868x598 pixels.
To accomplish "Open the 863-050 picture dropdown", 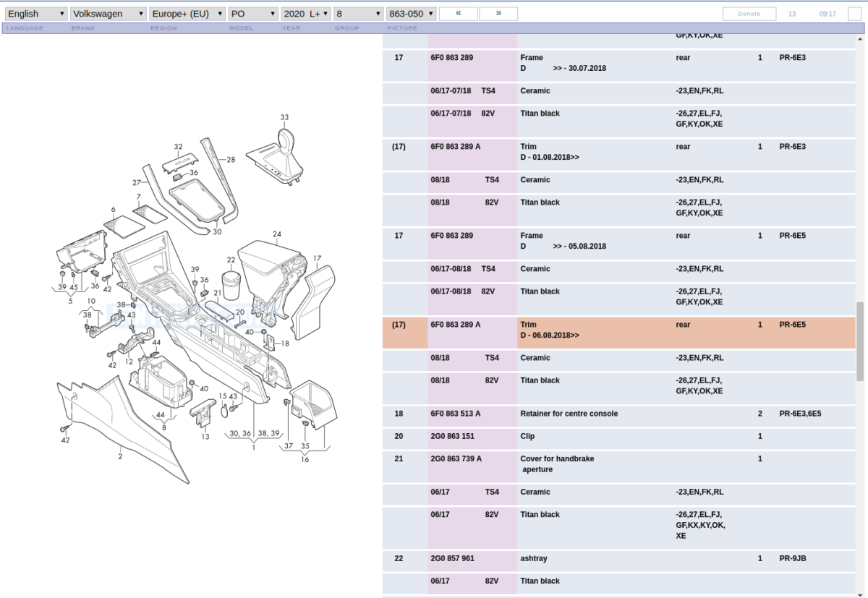I will [x=412, y=14].
